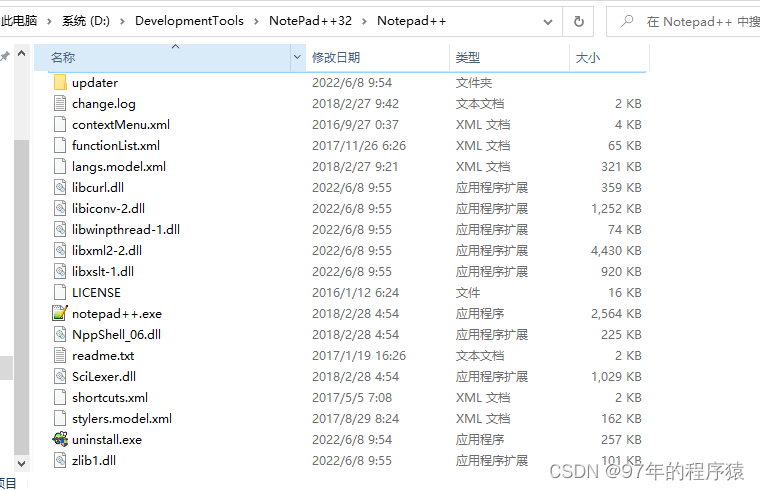Select the libcurl.dll file icon

(60, 188)
